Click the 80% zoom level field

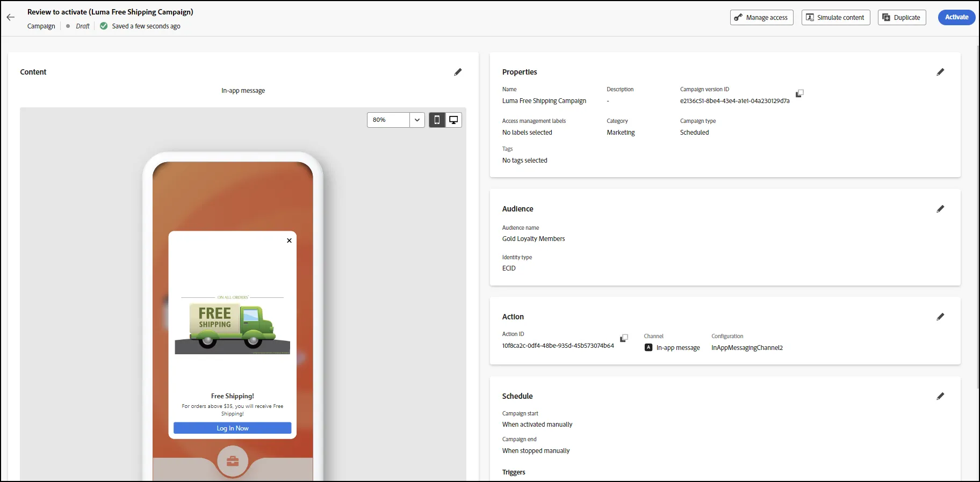(x=388, y=120)
